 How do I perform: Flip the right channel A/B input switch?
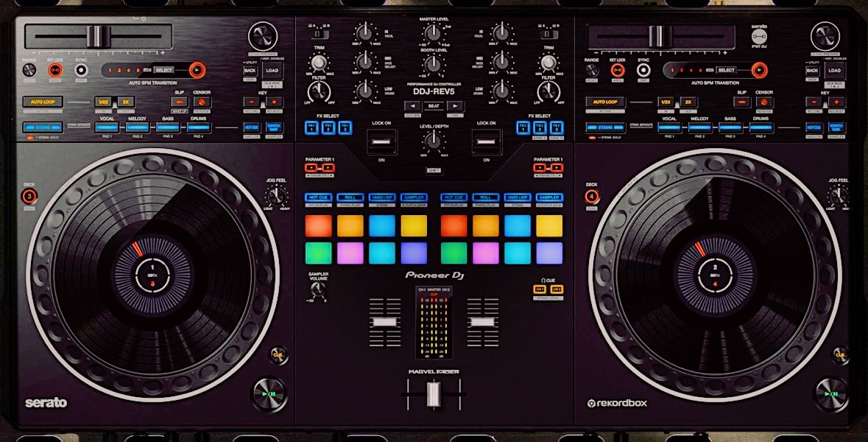click(547, 35)
